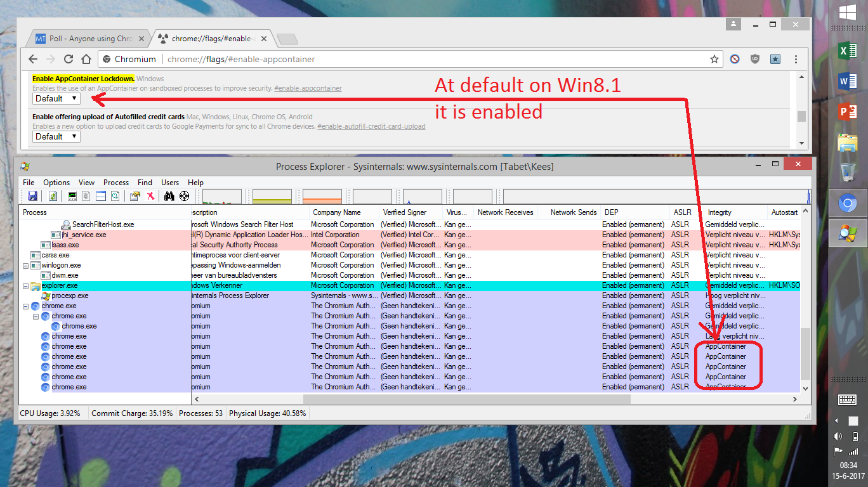Click the binoculars Find Handle or DLL icon
The height and width of the screenshot is (487, 868).
pyautogui.click(x=169, y=196)
